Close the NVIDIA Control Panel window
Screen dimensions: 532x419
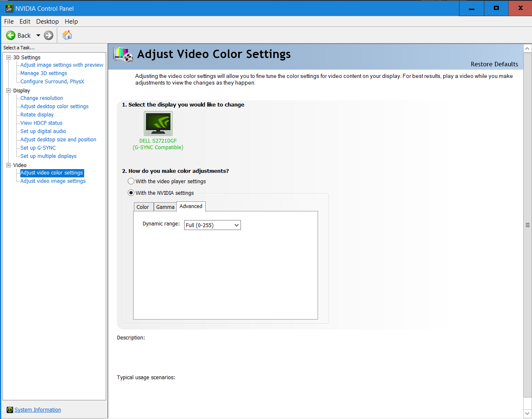(x=520, y=8)
